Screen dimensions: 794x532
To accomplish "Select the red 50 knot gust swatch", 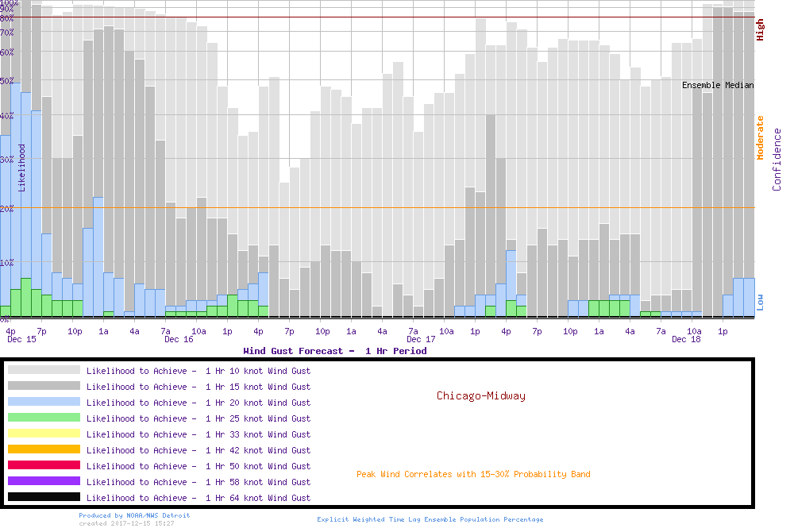I will [44, 465].
